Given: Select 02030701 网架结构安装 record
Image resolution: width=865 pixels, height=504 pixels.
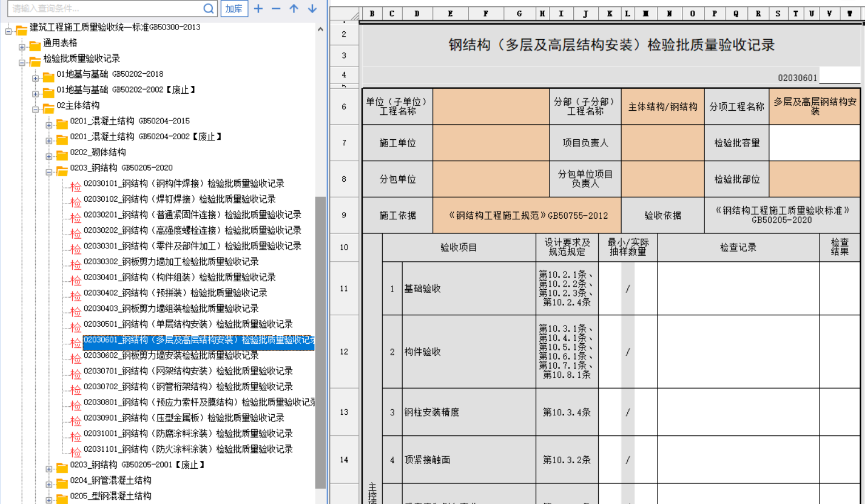Looking at the screenshot, I should pyautogui.click(x=188, y=371).
